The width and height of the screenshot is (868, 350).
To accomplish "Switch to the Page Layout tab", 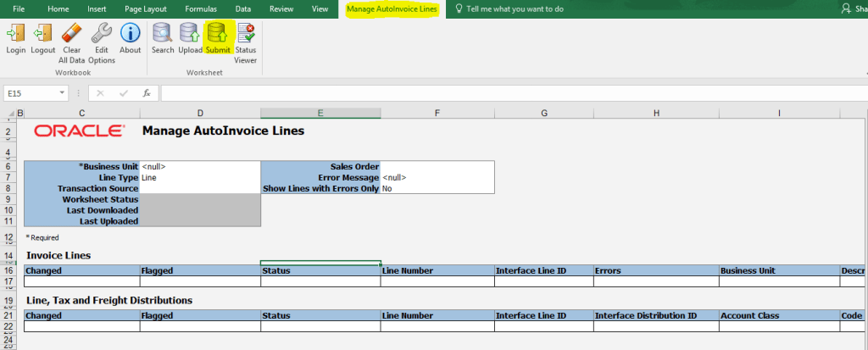I will click(x=145, y=8).
